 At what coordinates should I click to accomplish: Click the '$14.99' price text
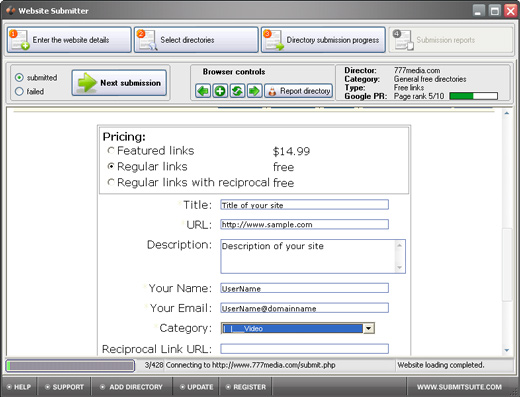(x=291, y=151)
